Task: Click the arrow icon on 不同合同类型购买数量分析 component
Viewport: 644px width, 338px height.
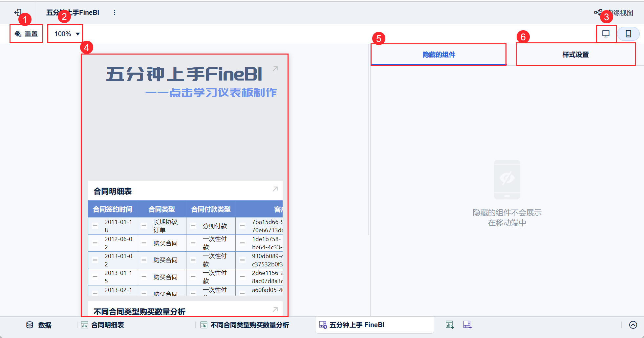Action: (x=275, y=309)
